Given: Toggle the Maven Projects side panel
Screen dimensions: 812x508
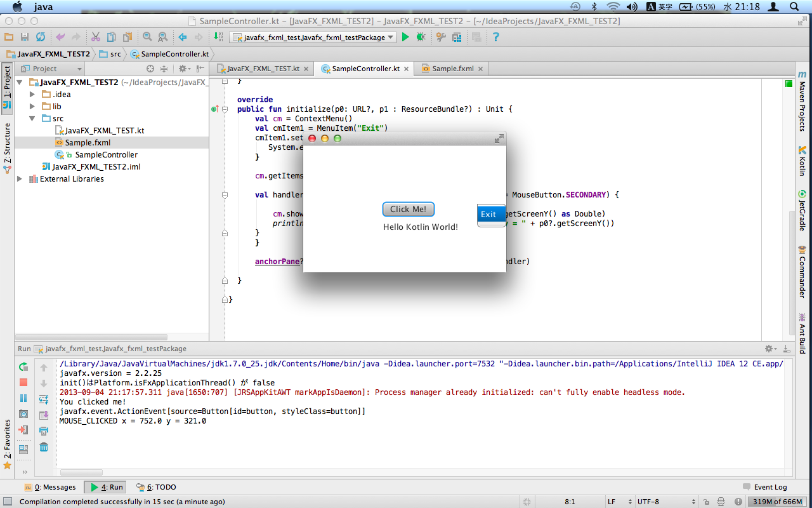Looking at the screenshot, I should point(802,100).
